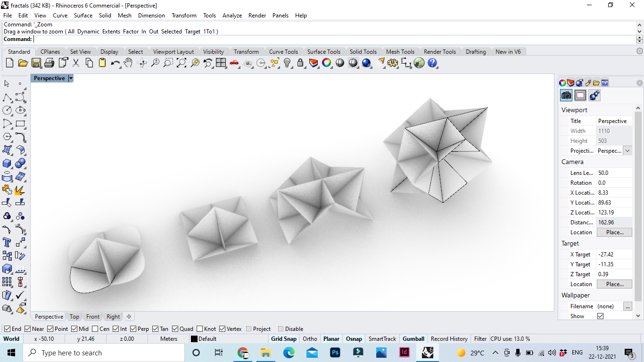
Task: Click the Undo arrow icon
Action: click(x=115, y=63)
